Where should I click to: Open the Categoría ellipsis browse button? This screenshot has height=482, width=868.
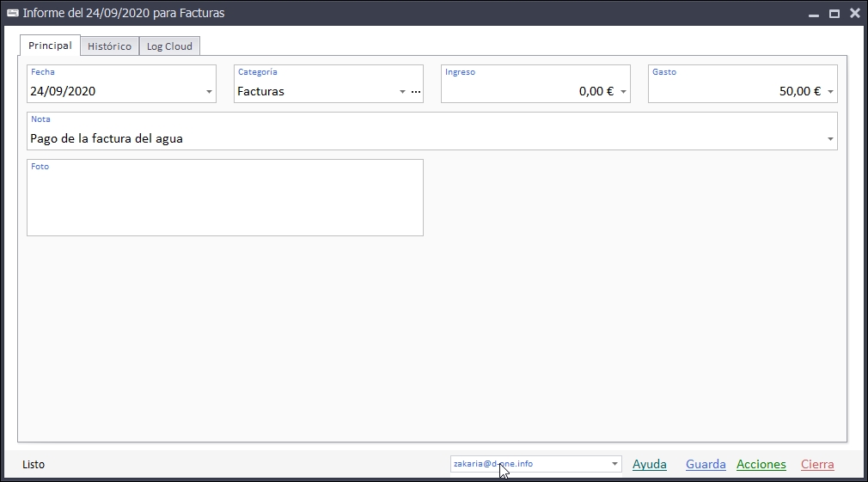[416, 92]
